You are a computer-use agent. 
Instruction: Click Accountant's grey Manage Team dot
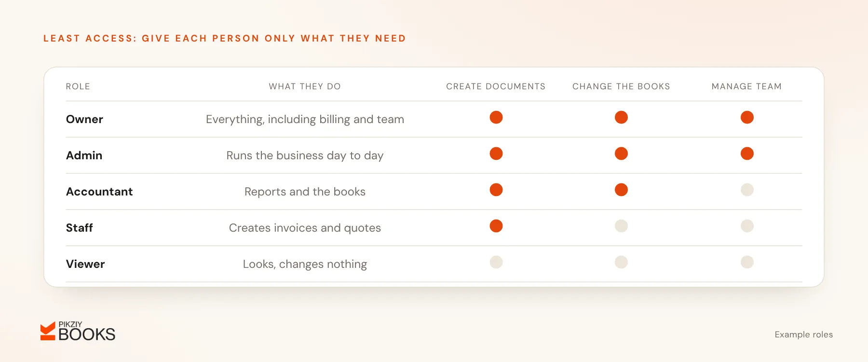747,190
